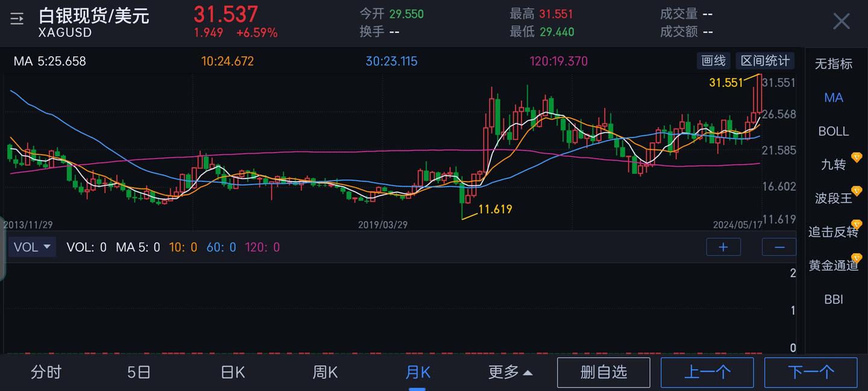Click the diamond badge beside 黄金通道

[857, 258]
